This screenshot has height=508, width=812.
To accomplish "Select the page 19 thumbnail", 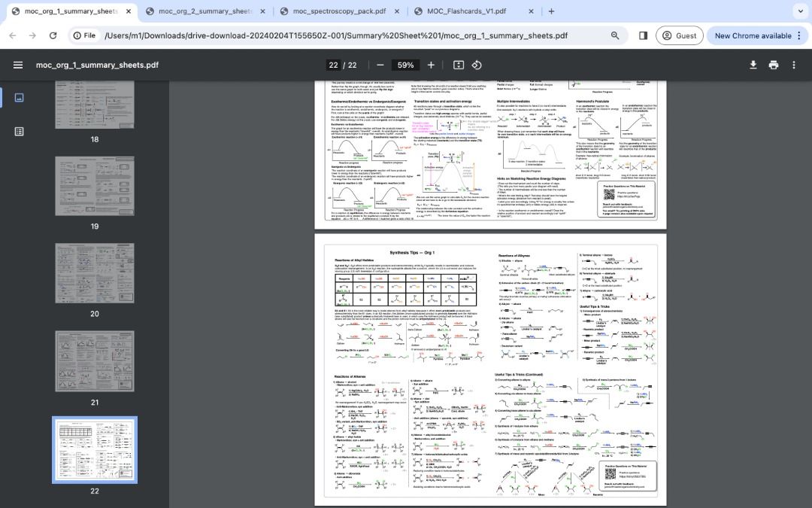I will 94,186.
